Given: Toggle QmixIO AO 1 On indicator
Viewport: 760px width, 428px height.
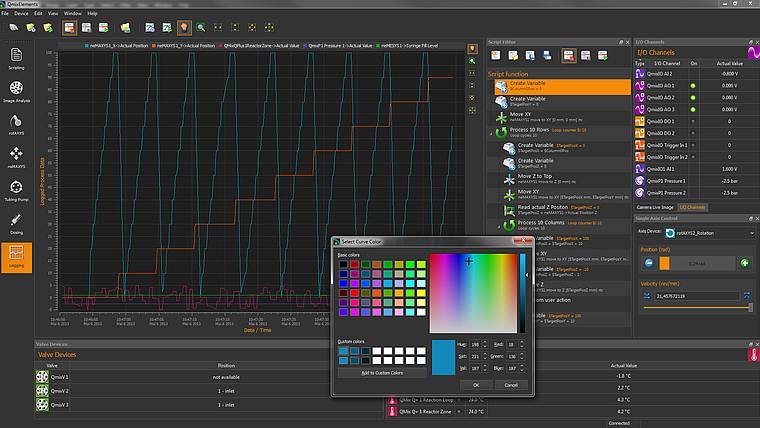Looking at the screenshot, I should 693,86.
